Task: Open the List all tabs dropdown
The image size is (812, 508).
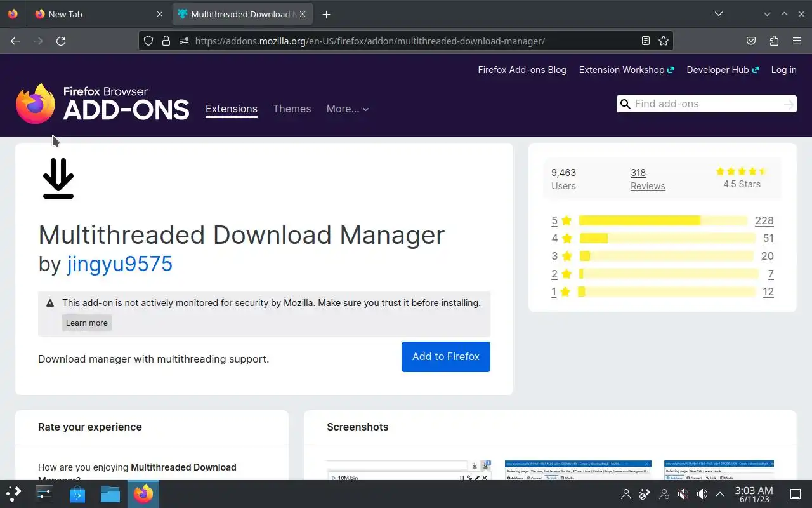Action: [718, 14]
